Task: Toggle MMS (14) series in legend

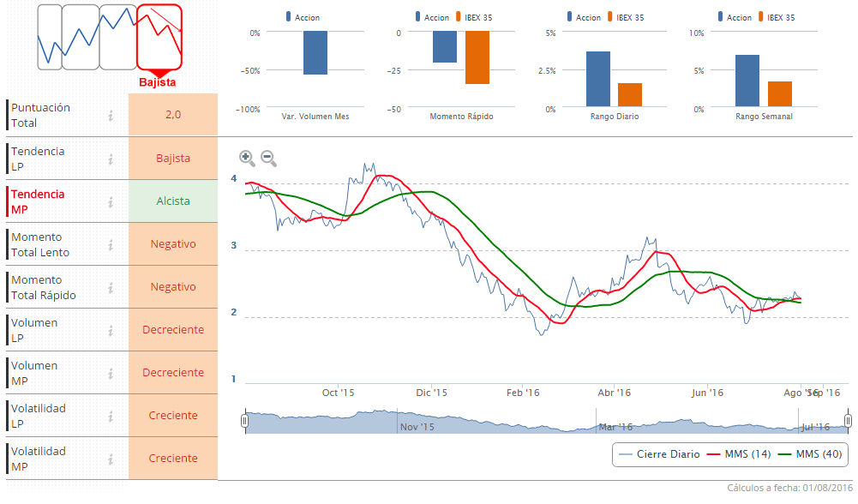Action: click(739, 454)
